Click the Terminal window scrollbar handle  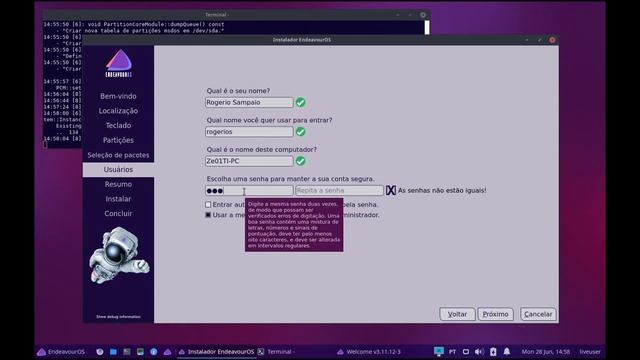[427, 27]
